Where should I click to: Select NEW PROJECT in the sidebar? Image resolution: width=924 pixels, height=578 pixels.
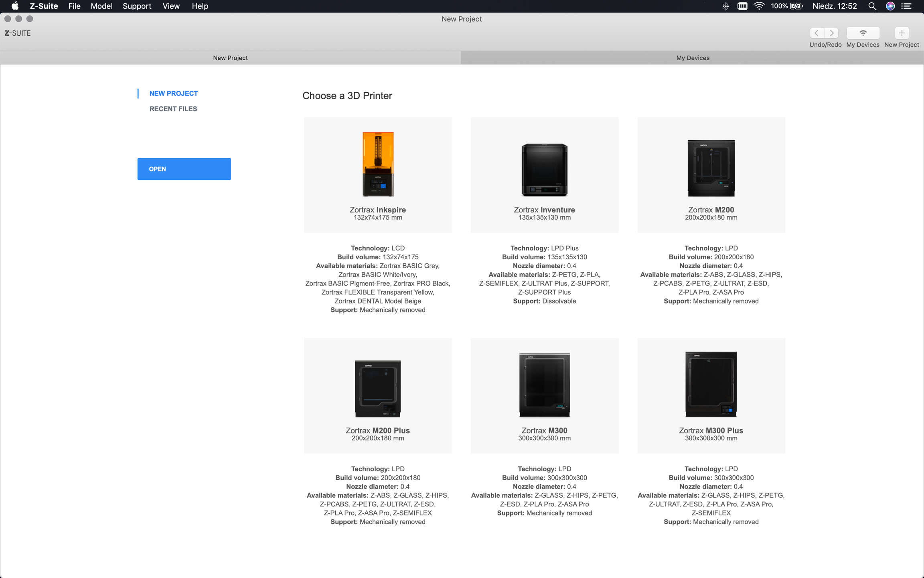174,94
